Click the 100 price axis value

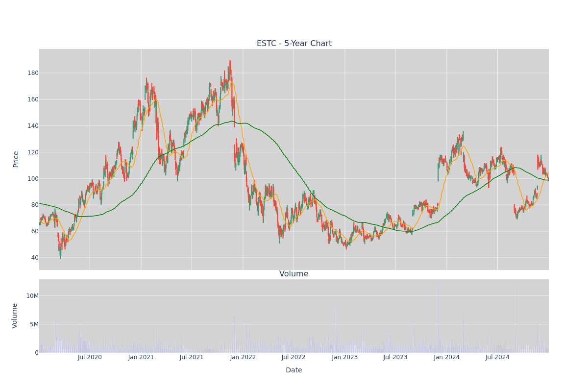click(33, 178)
